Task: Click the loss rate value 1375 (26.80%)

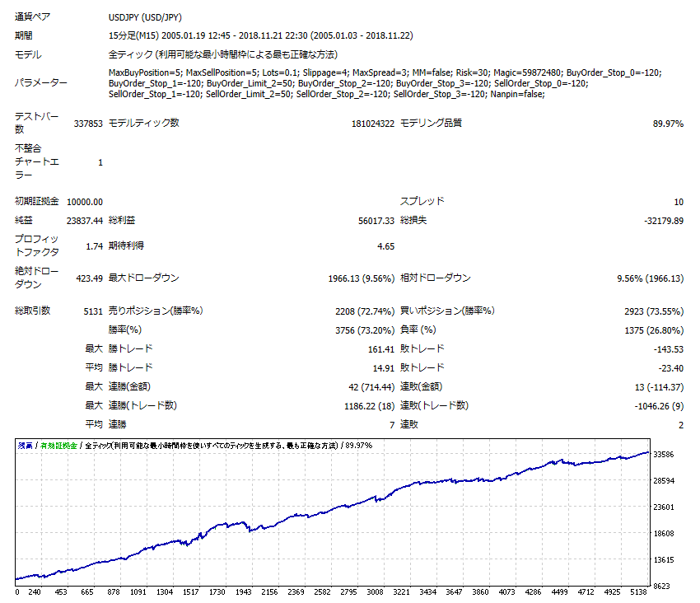Action: tap(654, 330)
